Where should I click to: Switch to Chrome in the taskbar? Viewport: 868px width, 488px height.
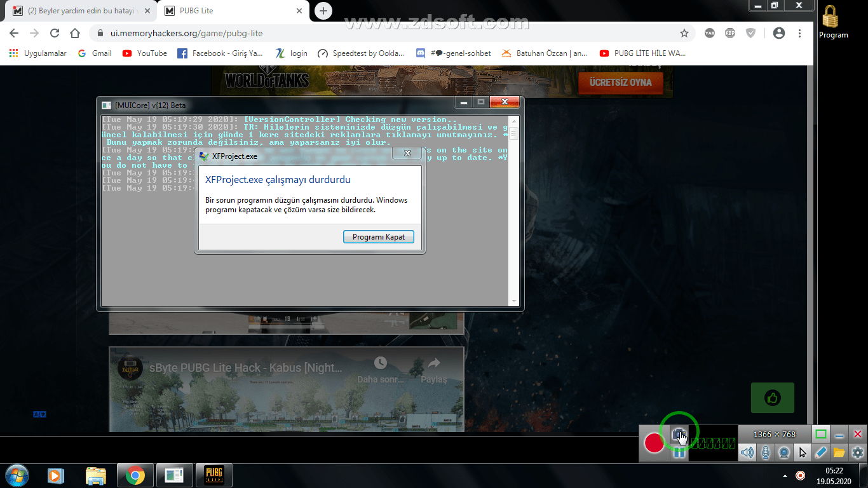(134, 475)
